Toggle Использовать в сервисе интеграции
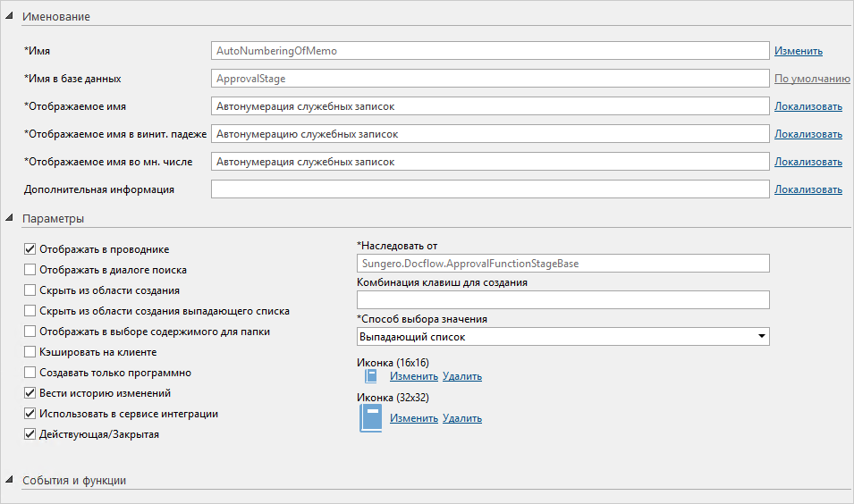The height and width of the screenshot is (504, 854). coord(30,414)
